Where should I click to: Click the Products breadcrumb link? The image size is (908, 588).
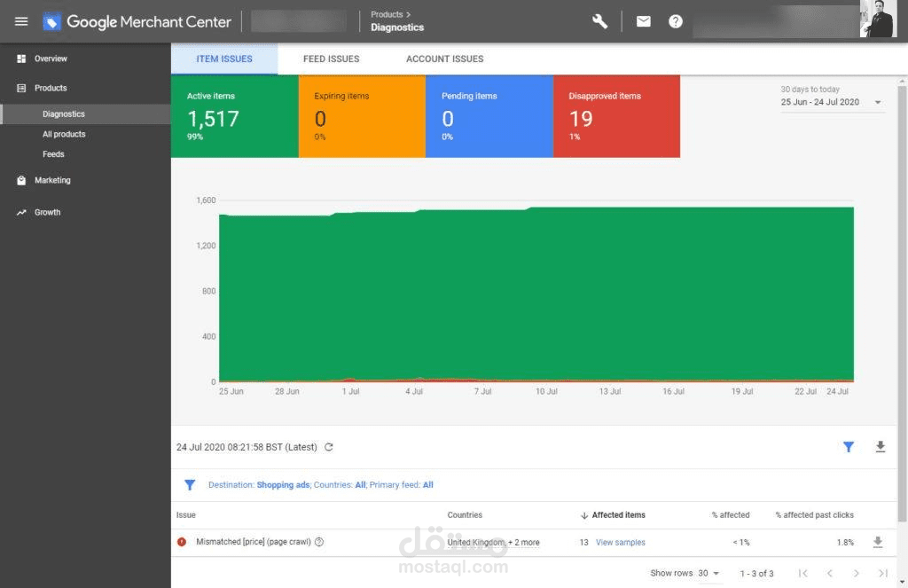(387, 14)
